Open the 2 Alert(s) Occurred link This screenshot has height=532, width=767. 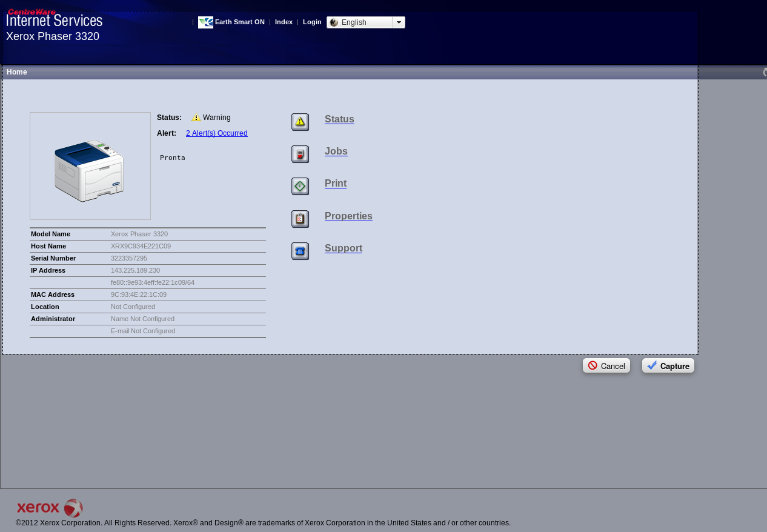click(x=217, y=133)
